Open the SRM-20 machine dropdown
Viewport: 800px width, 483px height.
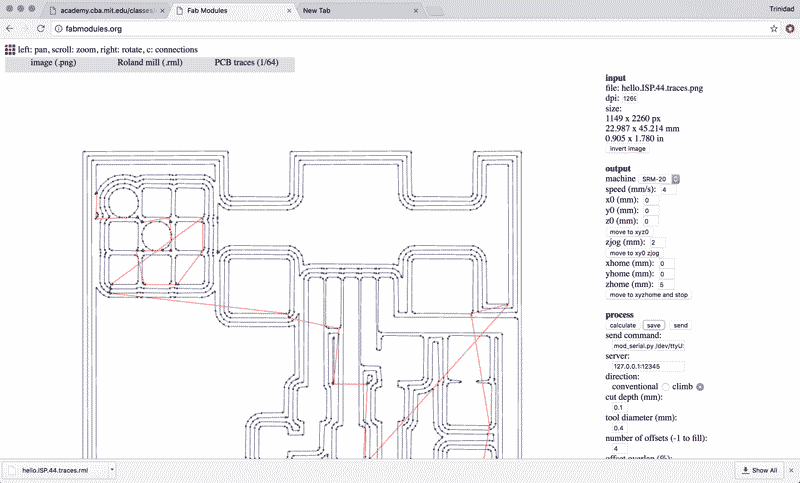click(x=659, y=179)
